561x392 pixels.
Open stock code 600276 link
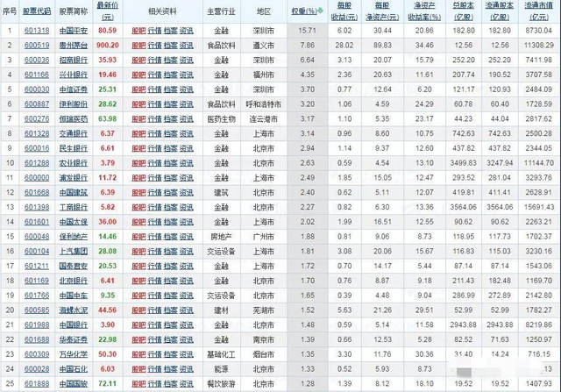click(37, 119)
